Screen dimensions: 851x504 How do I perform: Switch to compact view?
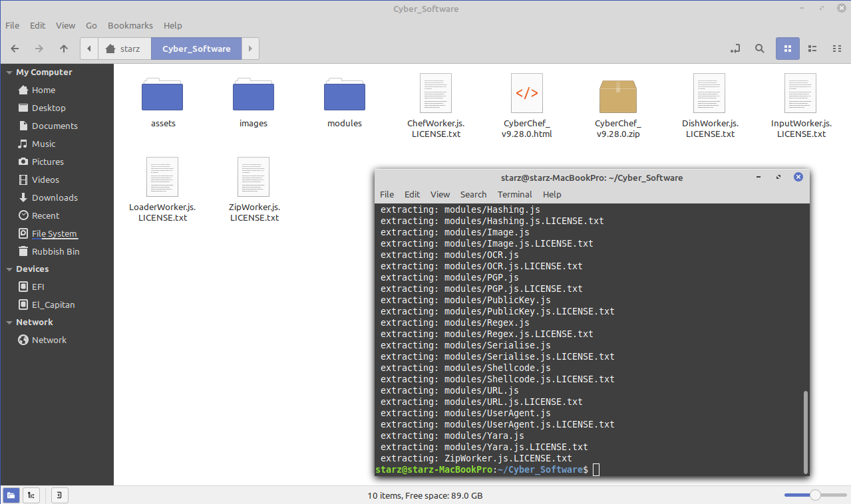click(837, 49)
